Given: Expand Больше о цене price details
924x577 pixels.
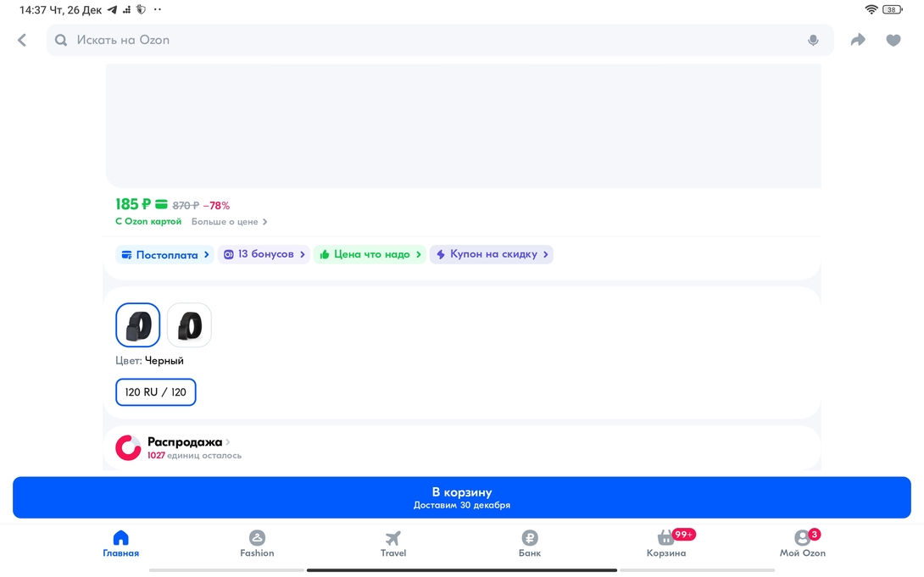Looking at the screenshot, I should [229, 222].
